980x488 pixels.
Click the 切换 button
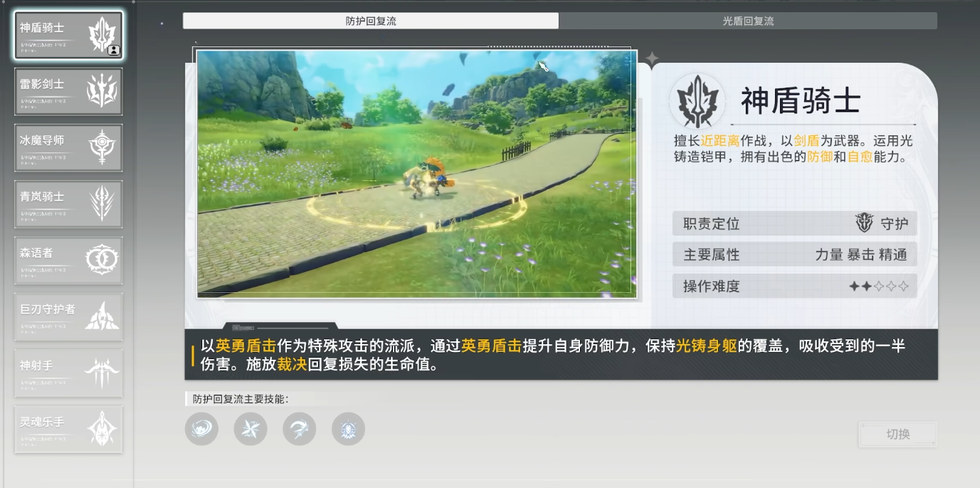(897, 435)
